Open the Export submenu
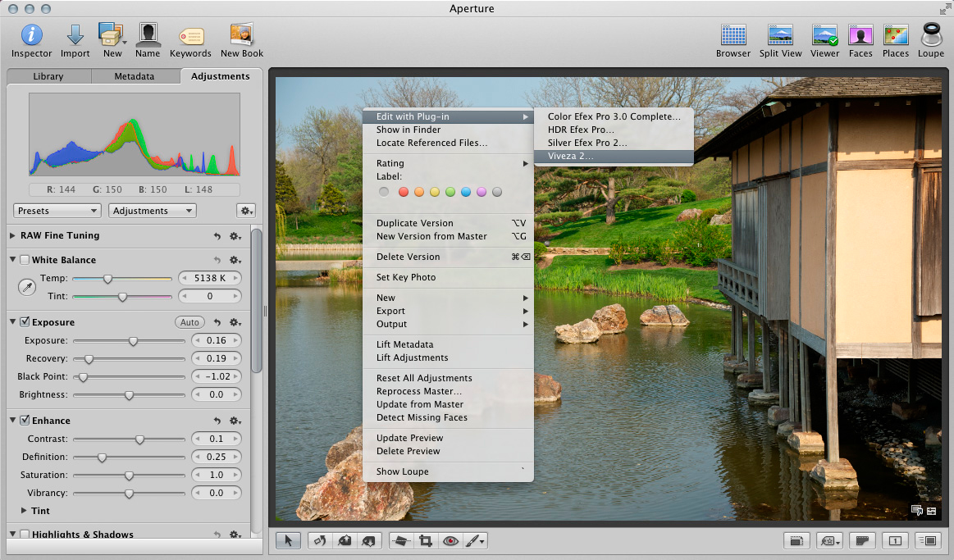The height and width of the screenshot is (560, 954). point(448,311)
